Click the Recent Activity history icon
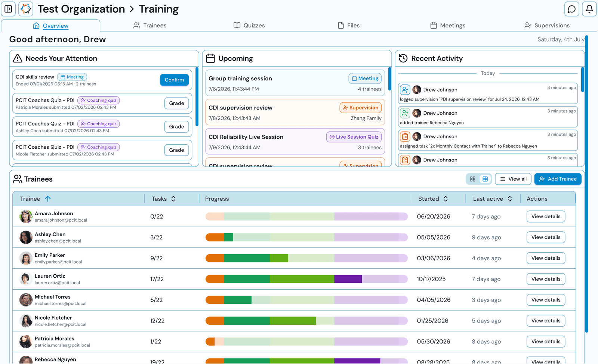The image size is (598, 364). coord(403,58)
